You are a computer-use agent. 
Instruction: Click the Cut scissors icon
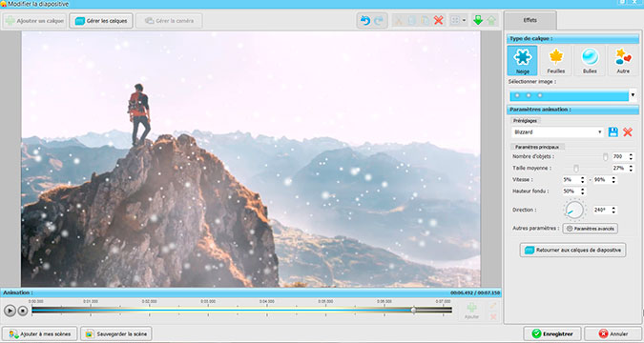tap(398, 21)
